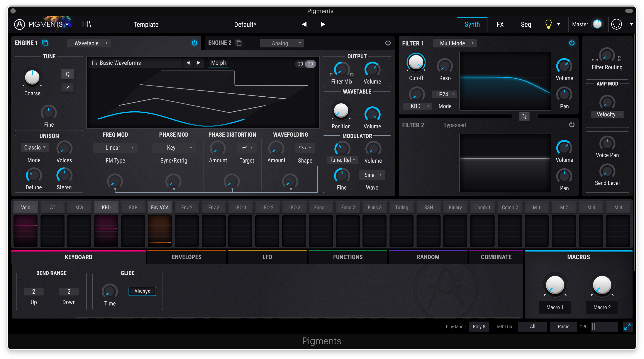Select the Env VCA modulation source
This screenshot has width=644, height=359.
coord(159,208)
